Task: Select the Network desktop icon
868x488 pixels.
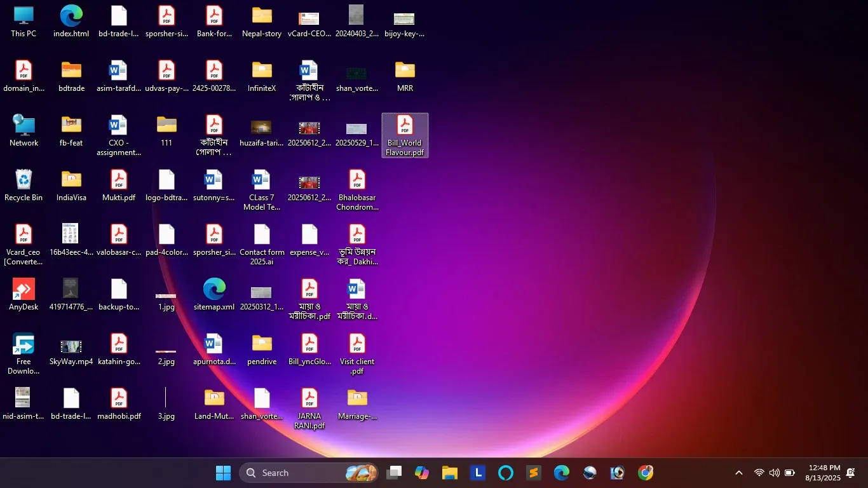Action: (24, 126)
